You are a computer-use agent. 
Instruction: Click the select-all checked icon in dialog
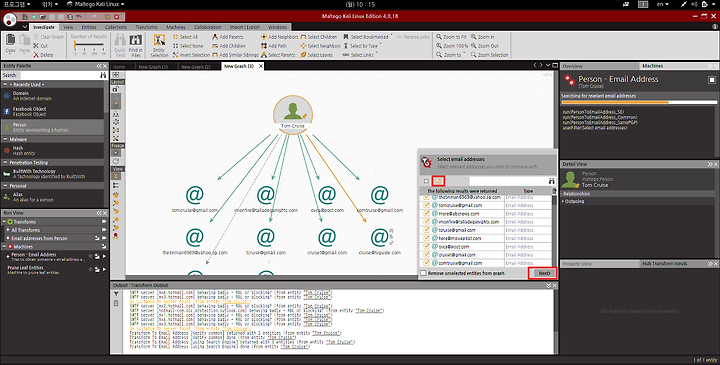pos(438,181)
